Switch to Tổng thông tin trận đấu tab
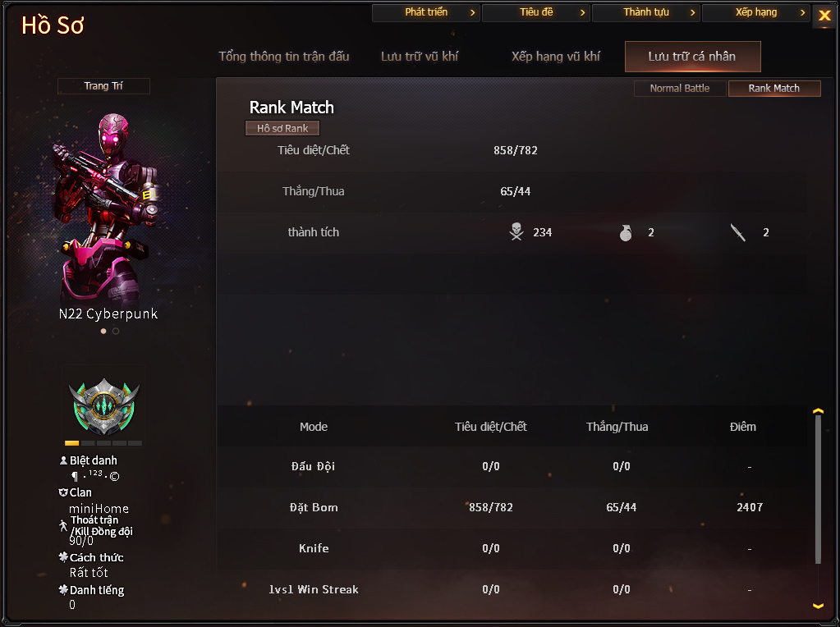840x627 pixels. 284,57
